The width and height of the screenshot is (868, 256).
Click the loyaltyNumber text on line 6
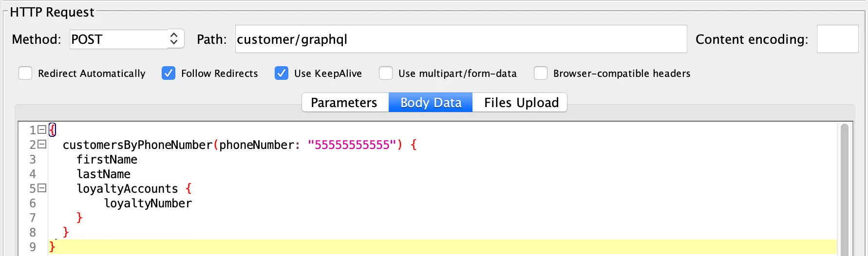[x=148, y=203]
